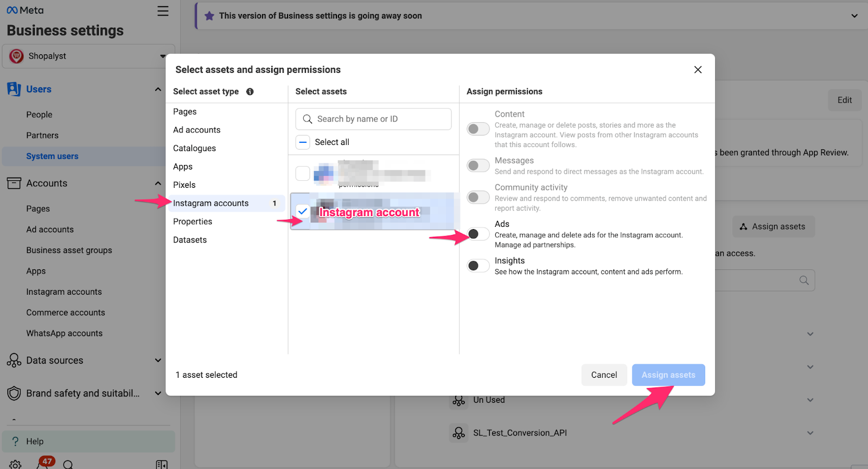Uncheck the selected Instagram account checkbox
This screenshot has height=469, width=868.
[x=303, y=211]
